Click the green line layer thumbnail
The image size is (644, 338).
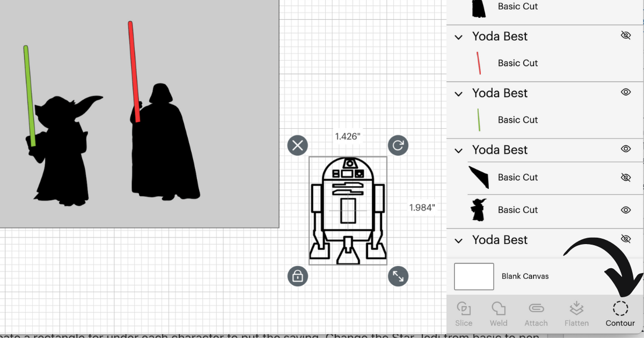tap(479, 120)
